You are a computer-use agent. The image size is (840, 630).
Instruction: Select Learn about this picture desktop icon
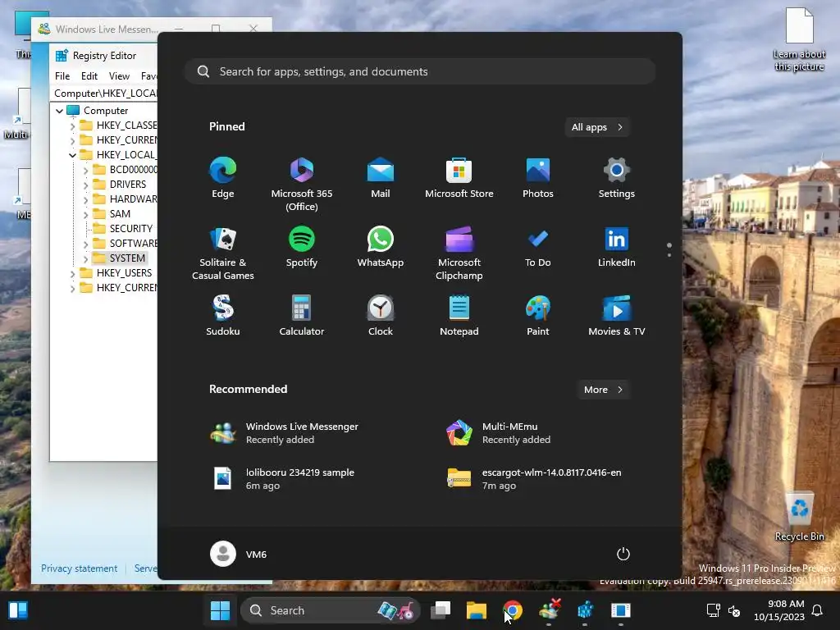(x=799, y=39)
